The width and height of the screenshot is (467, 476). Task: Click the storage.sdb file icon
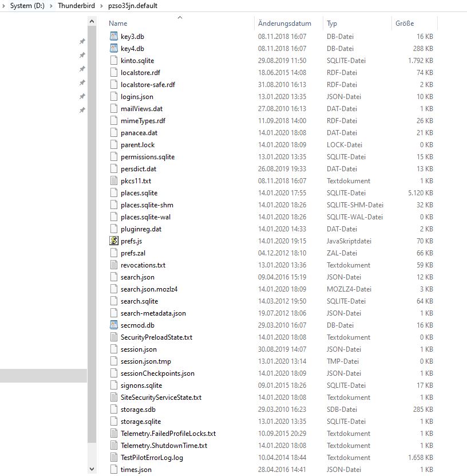(114, 410)
